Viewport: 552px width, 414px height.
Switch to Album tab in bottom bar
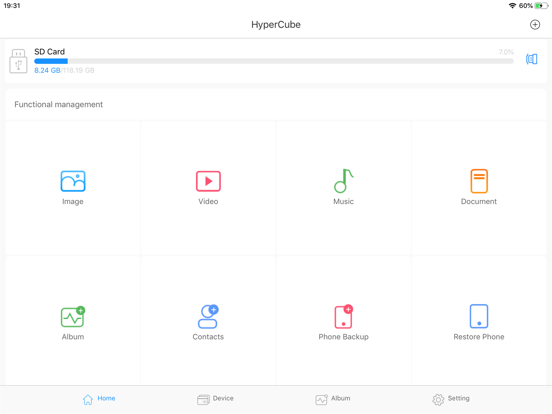click(x=333, y=399)
